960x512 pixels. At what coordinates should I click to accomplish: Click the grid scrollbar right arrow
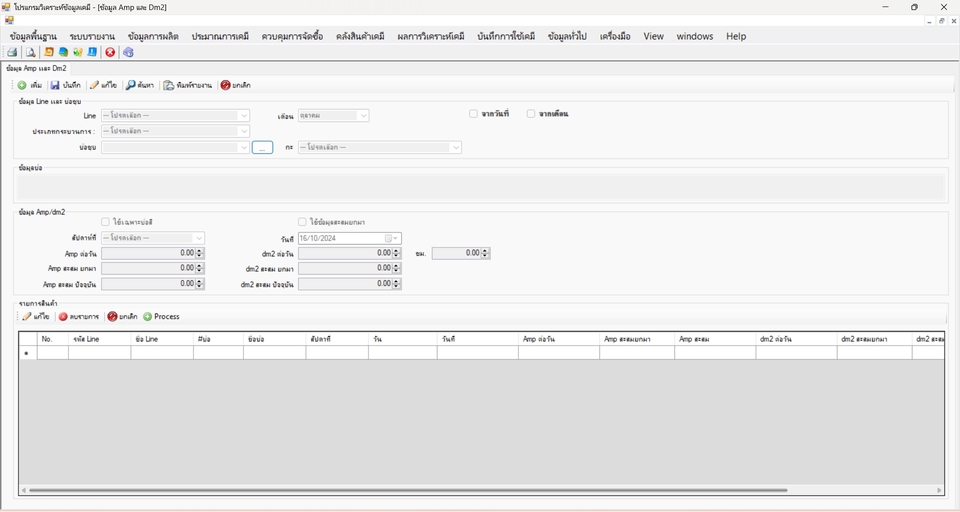(939, 490)
